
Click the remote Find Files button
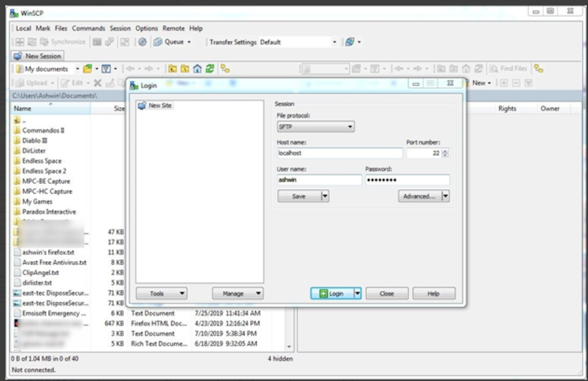point(509,68)
